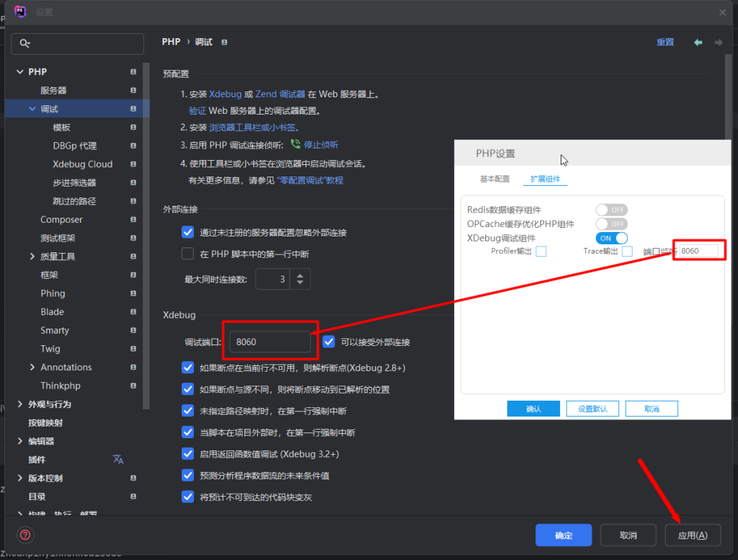
Task: Click the 应用(A) button
Action: coord(693,535)
